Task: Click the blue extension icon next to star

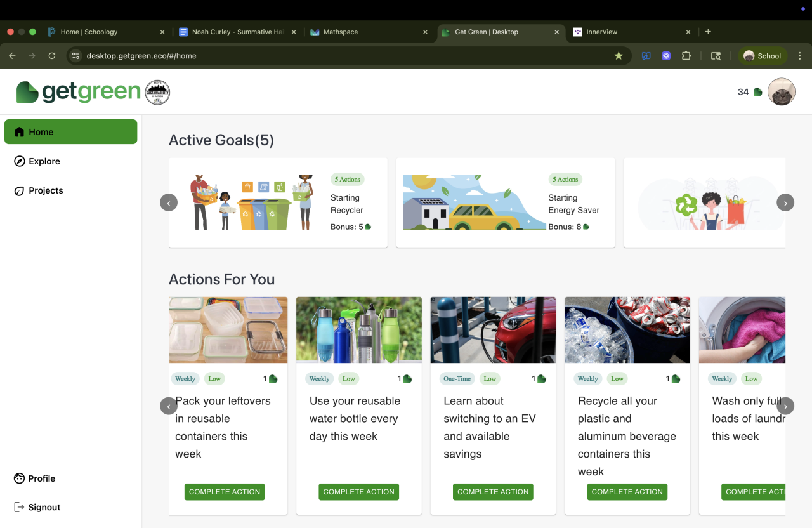Action: coord(646,56)
